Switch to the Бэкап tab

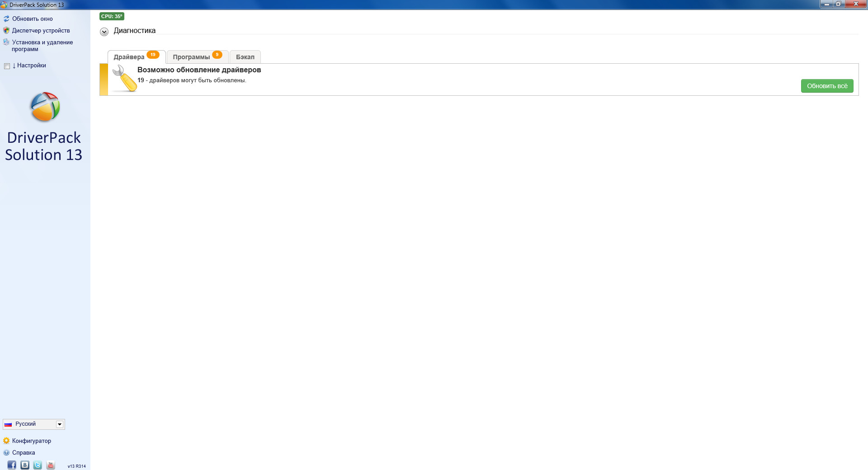[245, 57]
